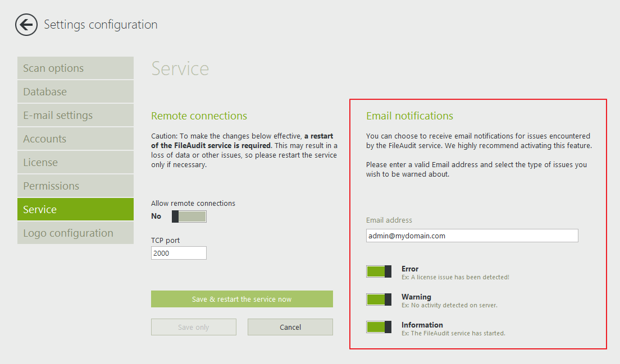
Task: Open the Scan options section
Action: (75, 68)
